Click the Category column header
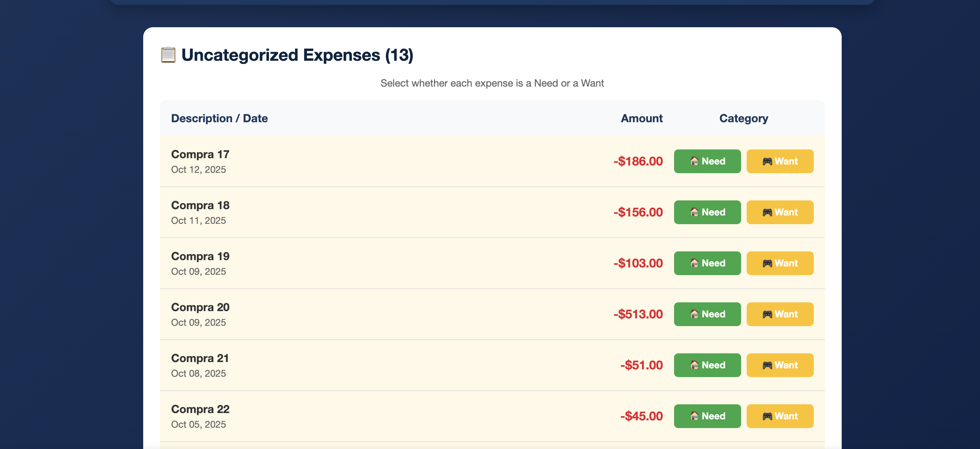Screen dimensions: 980x449 click(x=743, y=118)
